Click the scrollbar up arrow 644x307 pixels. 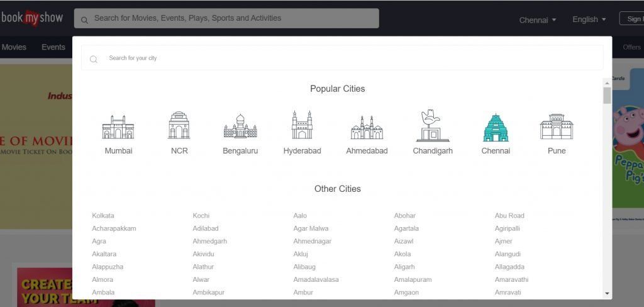click(607, 82)
